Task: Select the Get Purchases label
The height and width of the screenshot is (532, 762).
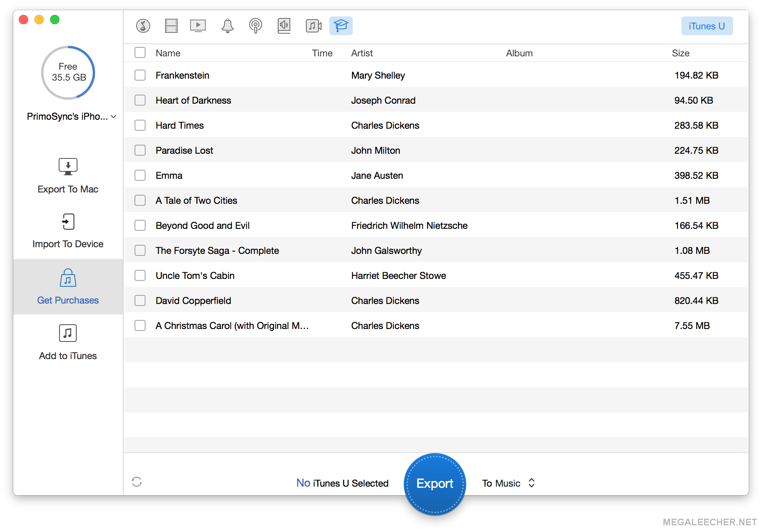Action: coord(68,300)
